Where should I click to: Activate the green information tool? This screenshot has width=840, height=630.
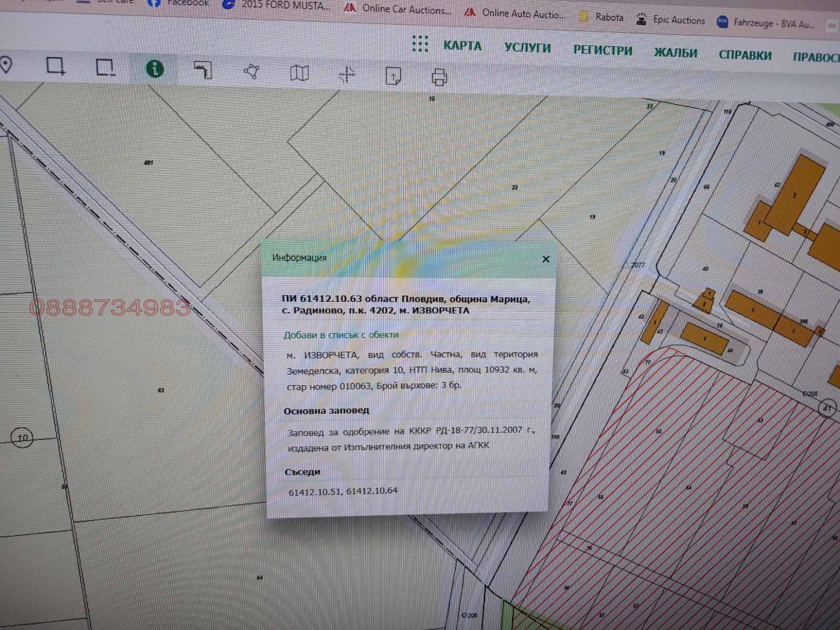pos(154,69)
